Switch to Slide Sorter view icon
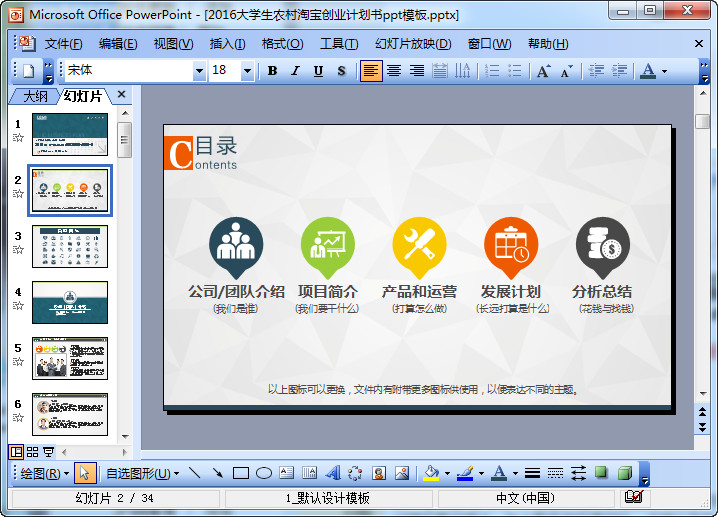718x517 pixels. [x=33, y=452]
